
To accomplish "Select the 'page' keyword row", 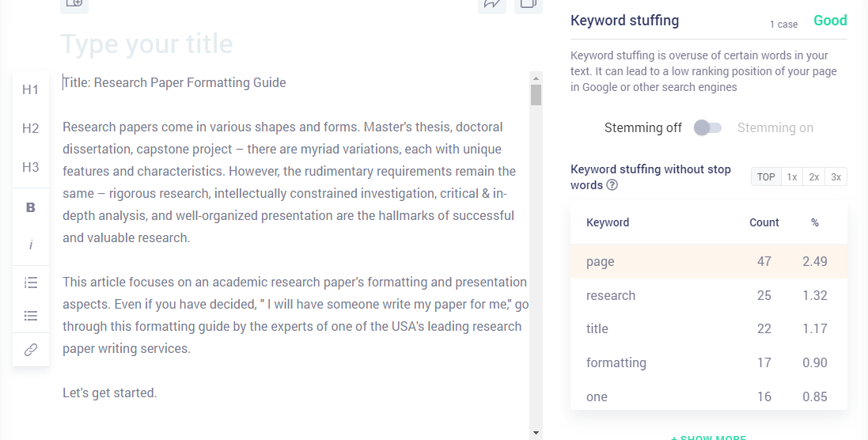I will point(709,261).
